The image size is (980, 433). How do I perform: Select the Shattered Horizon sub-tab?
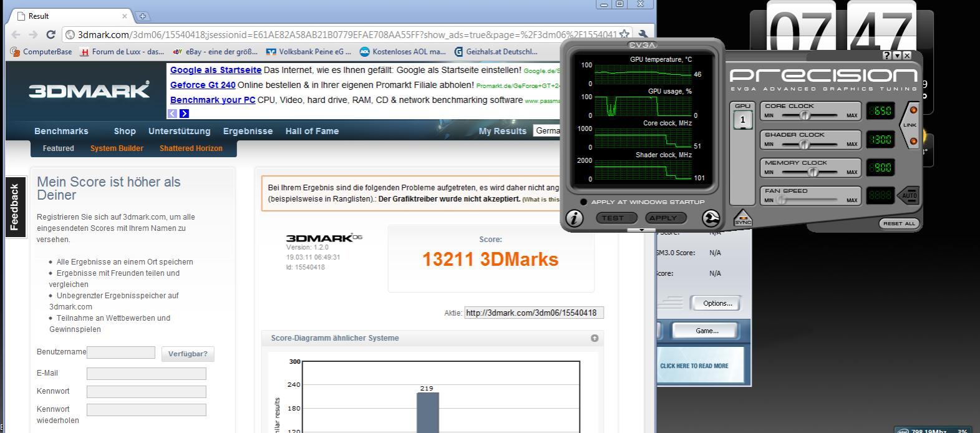click(x=191, y=148)
